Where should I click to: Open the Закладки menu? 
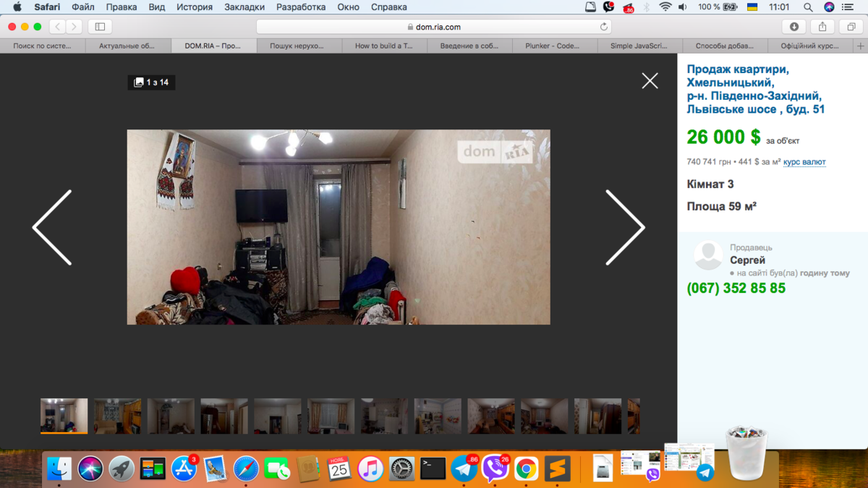click(244, 7)
